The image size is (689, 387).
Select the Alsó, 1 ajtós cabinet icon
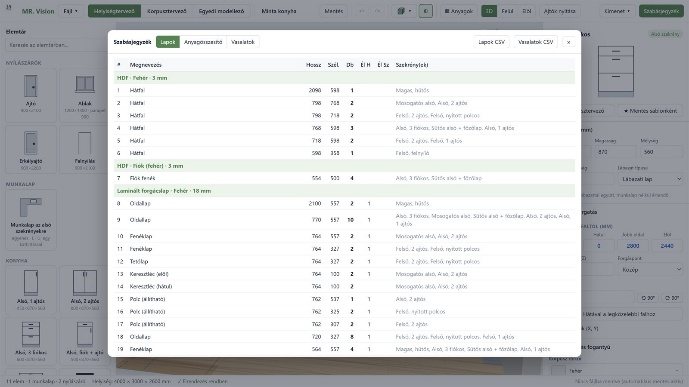pos(31,289)
